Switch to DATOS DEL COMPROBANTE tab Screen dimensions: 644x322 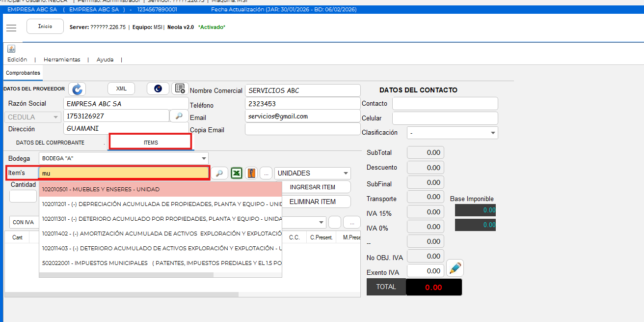(50, 143)
